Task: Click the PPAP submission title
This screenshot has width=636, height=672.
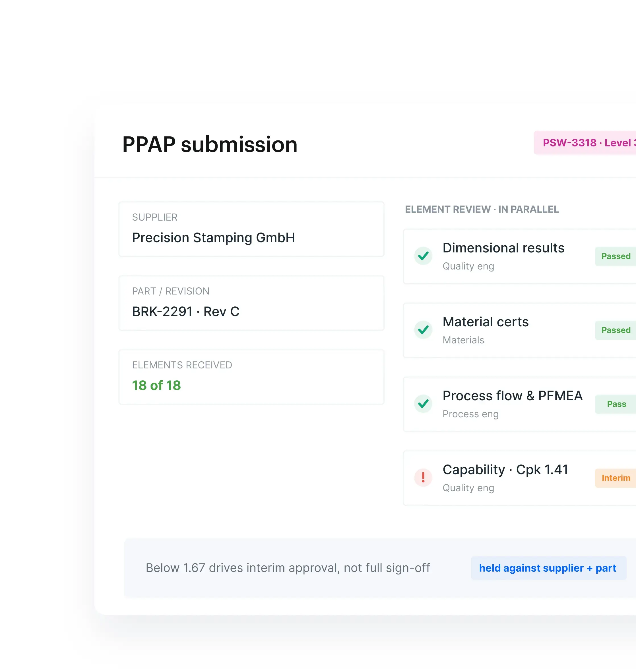Action: coord(210,144)
